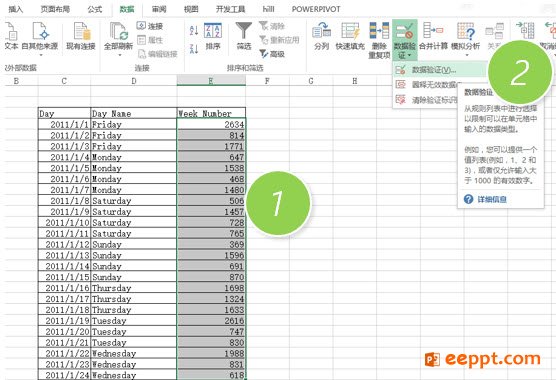Click Consolidate (合并计算) icon
Viewport: 556px width, 380px height.
433,31
